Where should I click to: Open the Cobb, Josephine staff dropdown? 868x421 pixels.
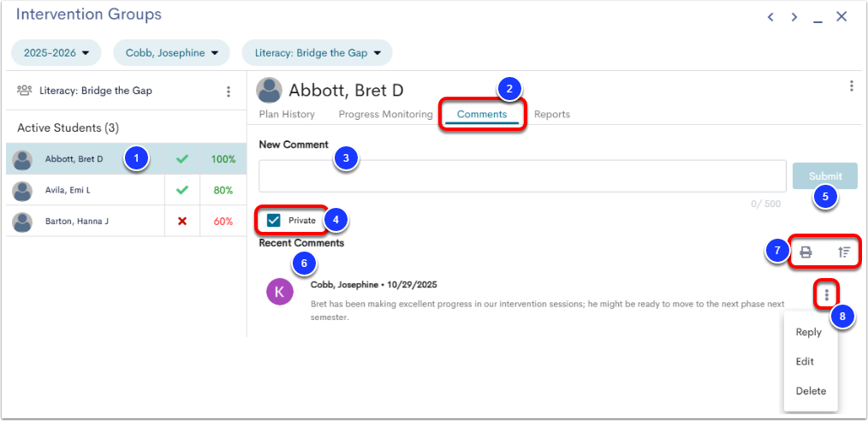pyautogui.click(x=171, y=53)
